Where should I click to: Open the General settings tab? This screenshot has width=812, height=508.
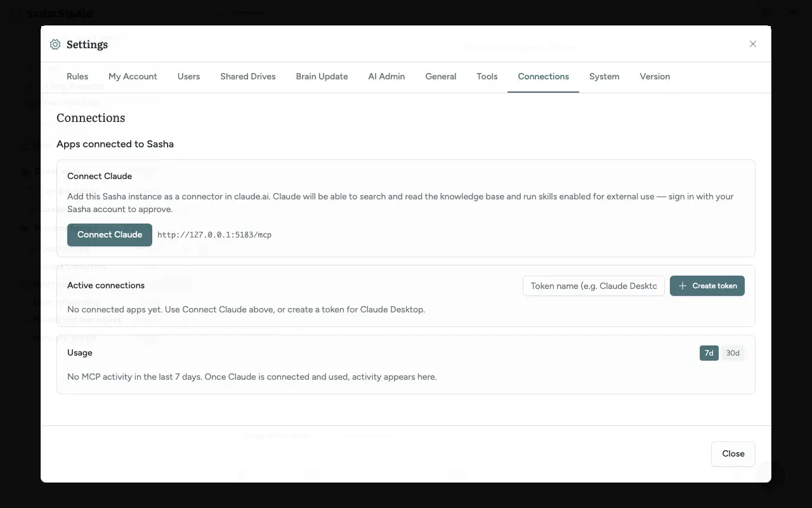point(441,76)
